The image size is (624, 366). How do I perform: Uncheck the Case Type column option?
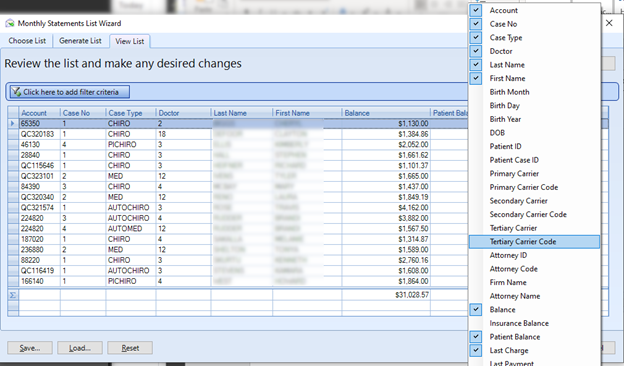476,37
